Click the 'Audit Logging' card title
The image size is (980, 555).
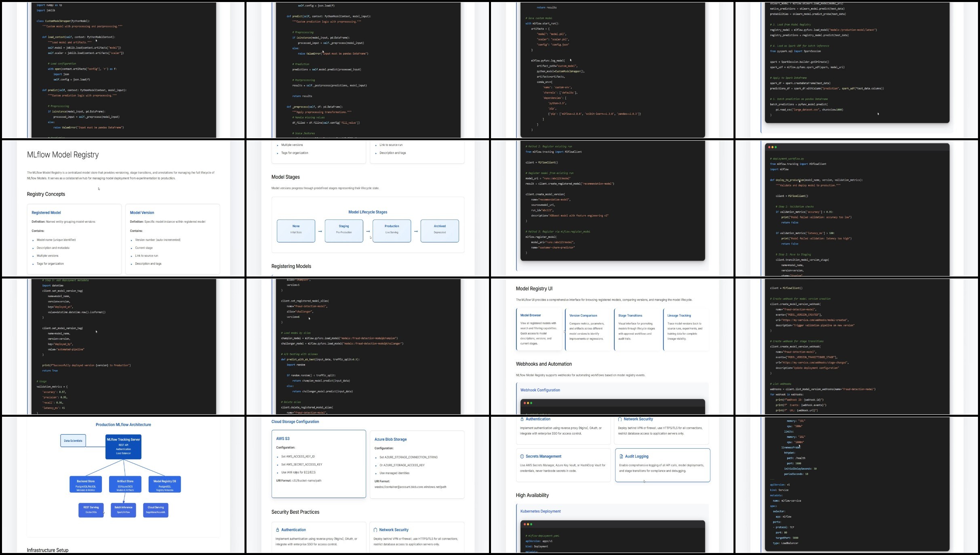point(636,456)
